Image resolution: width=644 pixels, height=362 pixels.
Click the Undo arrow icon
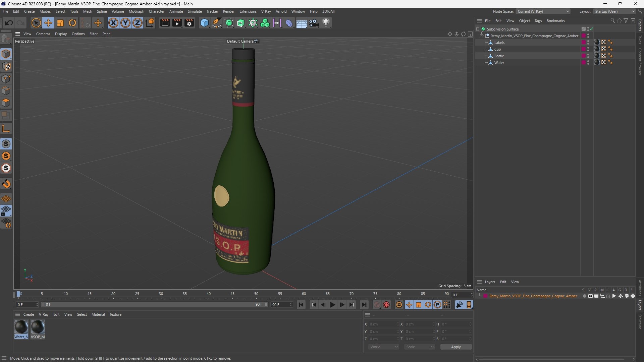(x=9, y=23)
